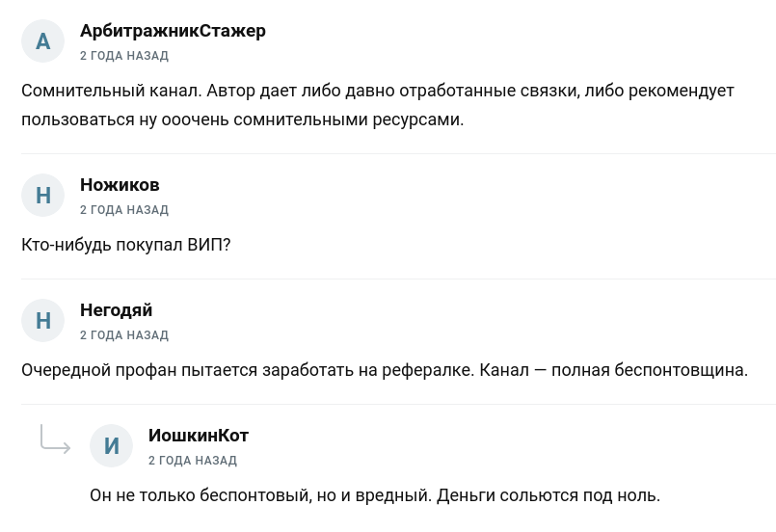The image size is (776, 532).
Task: Click Негодяй's round avatar icon
Action: (x=42, y=321)
